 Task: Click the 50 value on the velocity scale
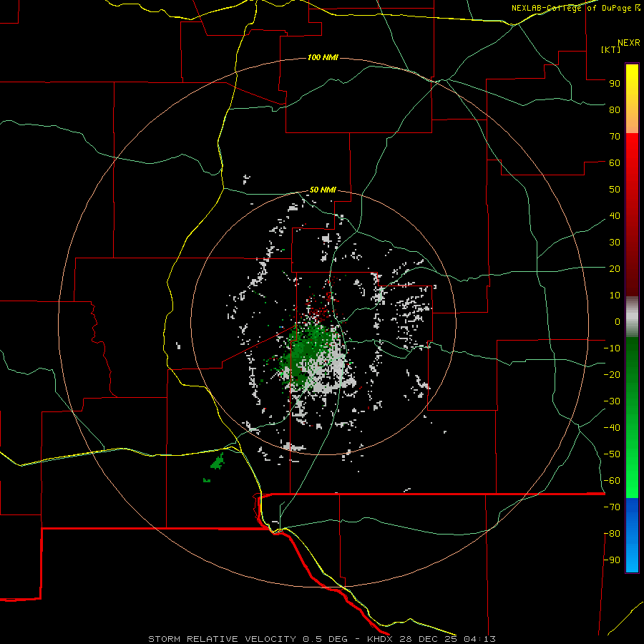[x=615, y=190]
